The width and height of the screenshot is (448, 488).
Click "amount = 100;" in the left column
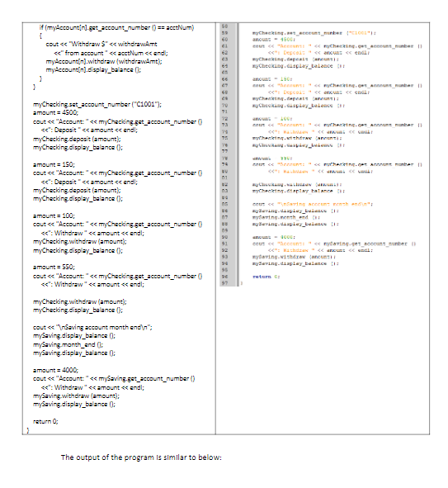point(54,216)
